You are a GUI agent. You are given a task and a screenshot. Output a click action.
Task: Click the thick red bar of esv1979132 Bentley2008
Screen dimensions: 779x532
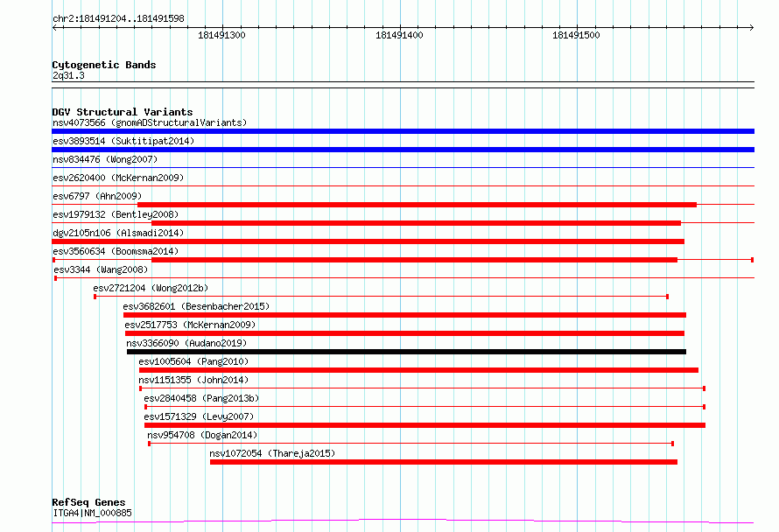pos(416,223)
